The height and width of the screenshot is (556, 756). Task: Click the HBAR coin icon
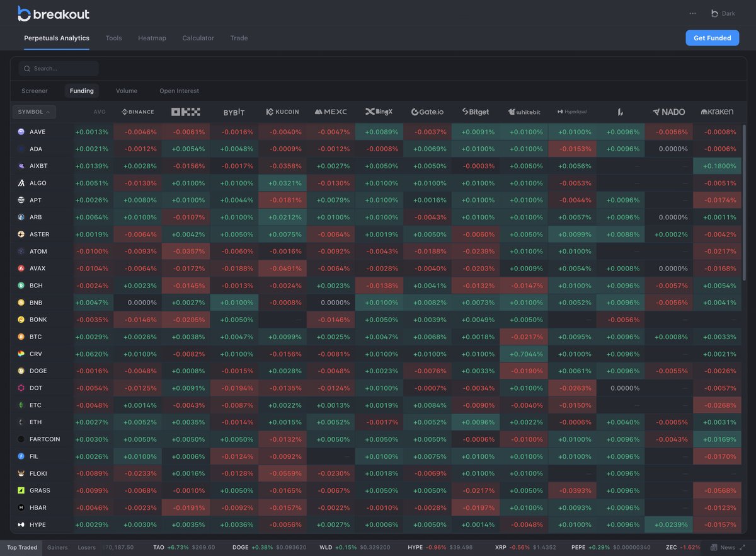21,507
